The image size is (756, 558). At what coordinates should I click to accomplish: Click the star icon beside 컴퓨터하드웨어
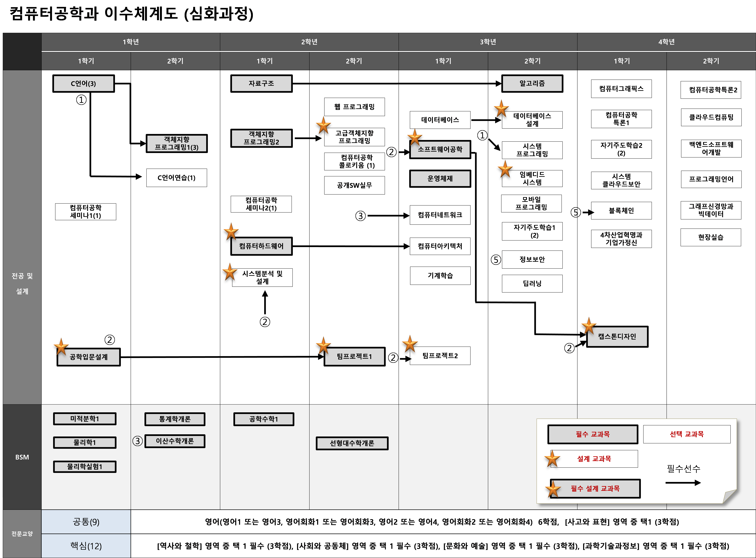coord(231,232)
